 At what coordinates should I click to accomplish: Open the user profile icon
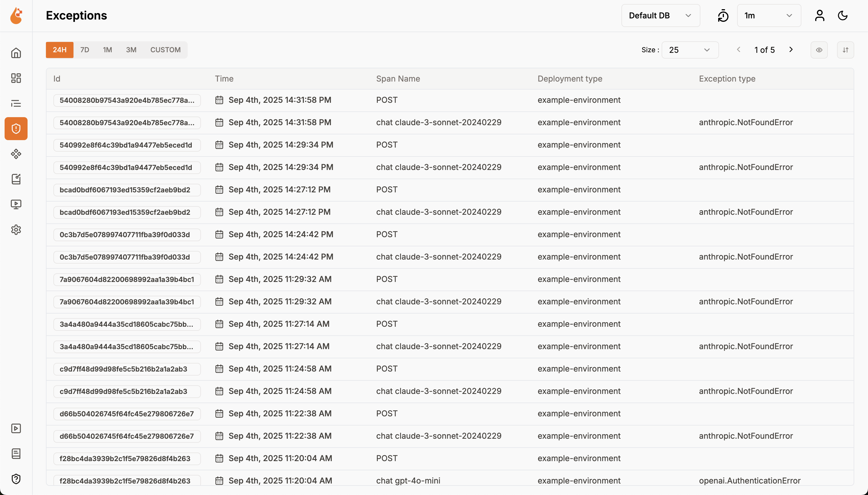[820, 16]
